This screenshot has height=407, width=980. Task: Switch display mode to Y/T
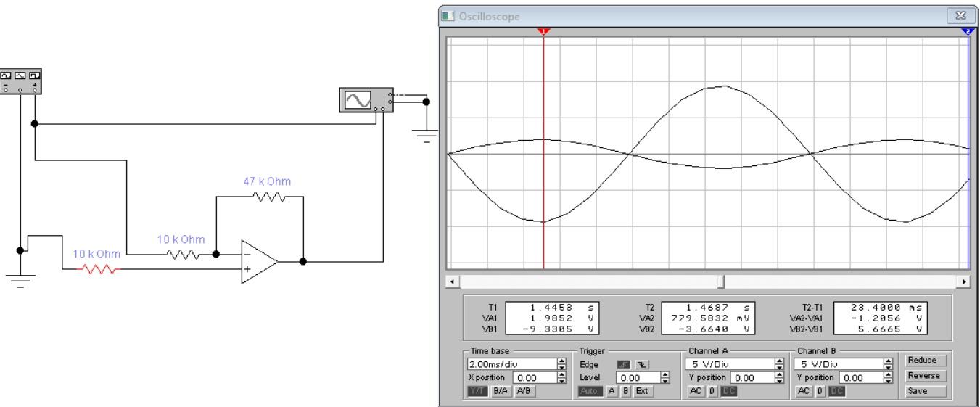(477, 391)
